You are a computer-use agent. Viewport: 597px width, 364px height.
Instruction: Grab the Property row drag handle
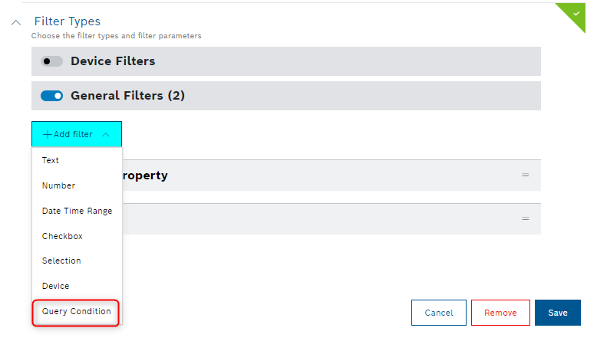(526, 175)
